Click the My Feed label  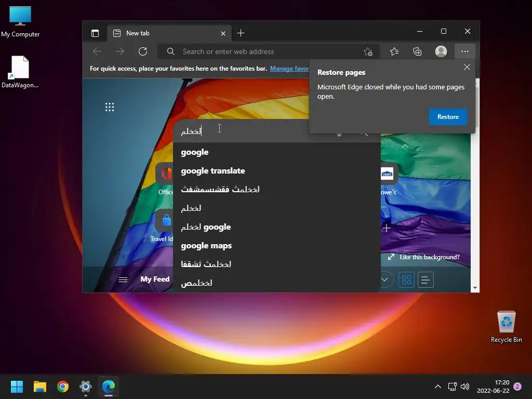(155, 279)
